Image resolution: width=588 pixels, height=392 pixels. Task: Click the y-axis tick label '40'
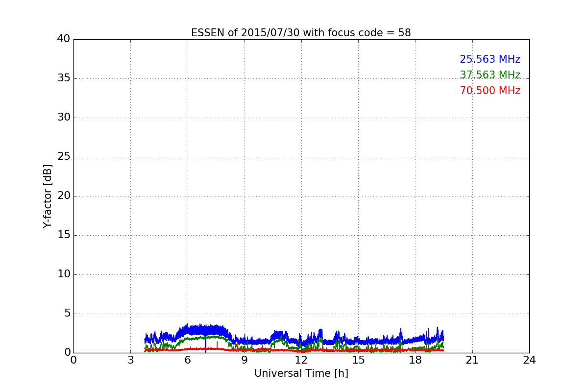pyautogui.click(x=64, y=39)
